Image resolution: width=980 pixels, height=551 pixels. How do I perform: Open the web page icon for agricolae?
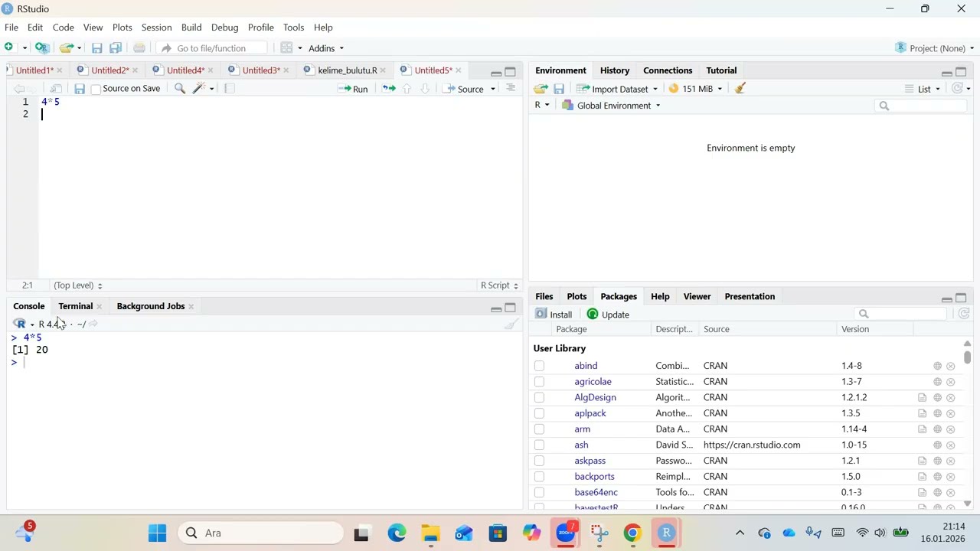(937, 382)
